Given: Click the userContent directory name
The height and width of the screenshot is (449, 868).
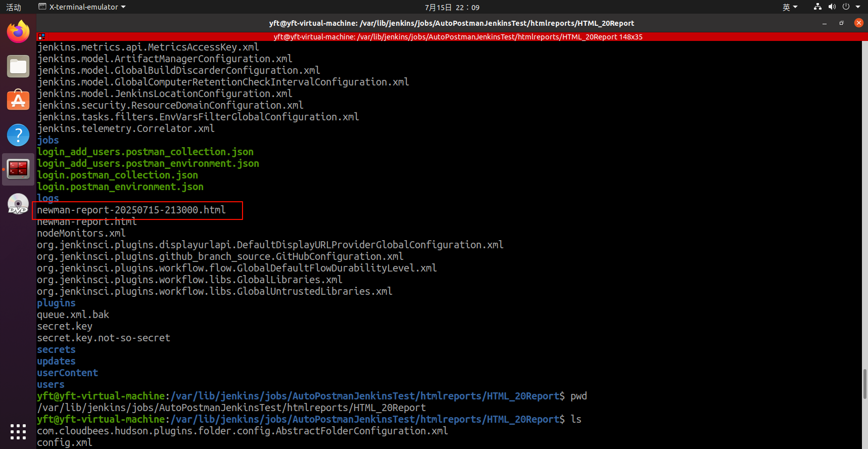Looking at the screenshot, I should pos(68,373).
